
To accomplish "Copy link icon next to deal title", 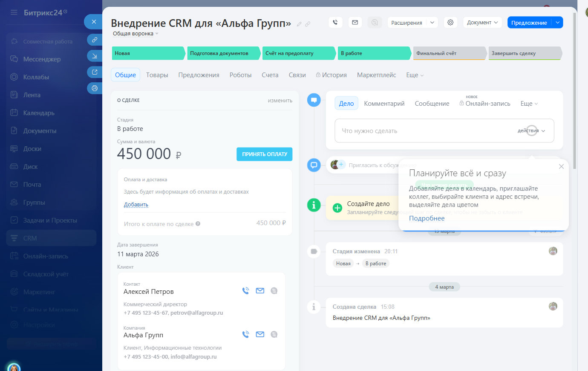I will tap(308, 24).
